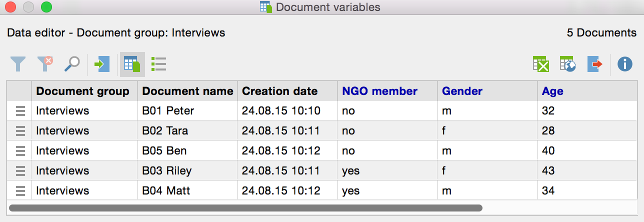The width and height of the screenshot is (644, 222).
Task: Sort by the Document group column header
Action: 84,91
